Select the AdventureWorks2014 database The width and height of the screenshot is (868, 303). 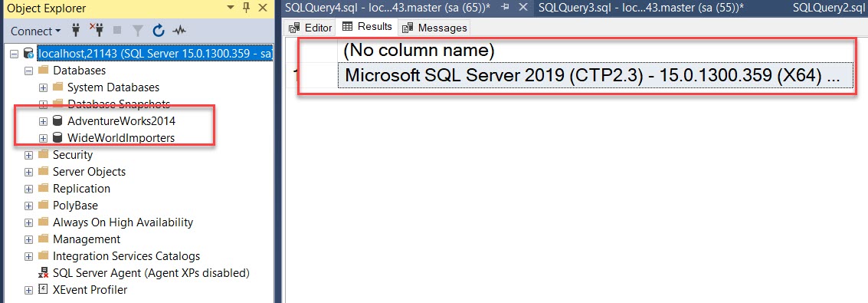pos(121,120)
